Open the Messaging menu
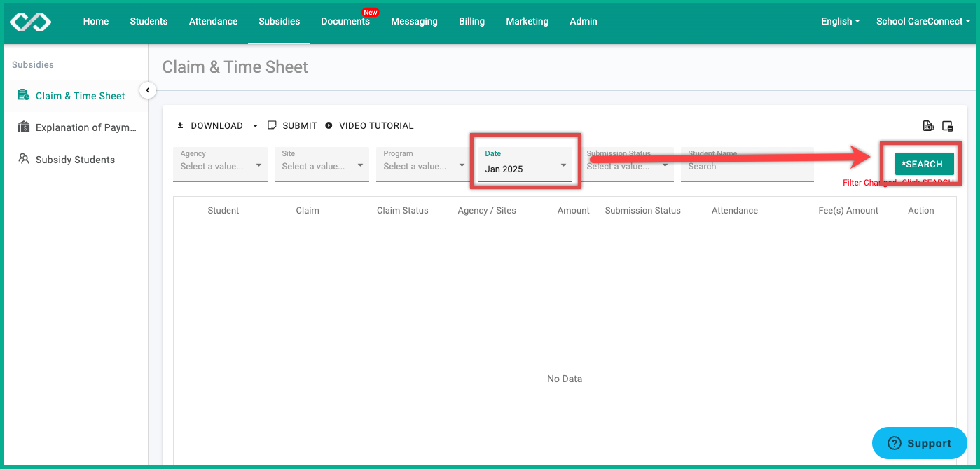Screen dimensions: 980x469 (414, 21)
